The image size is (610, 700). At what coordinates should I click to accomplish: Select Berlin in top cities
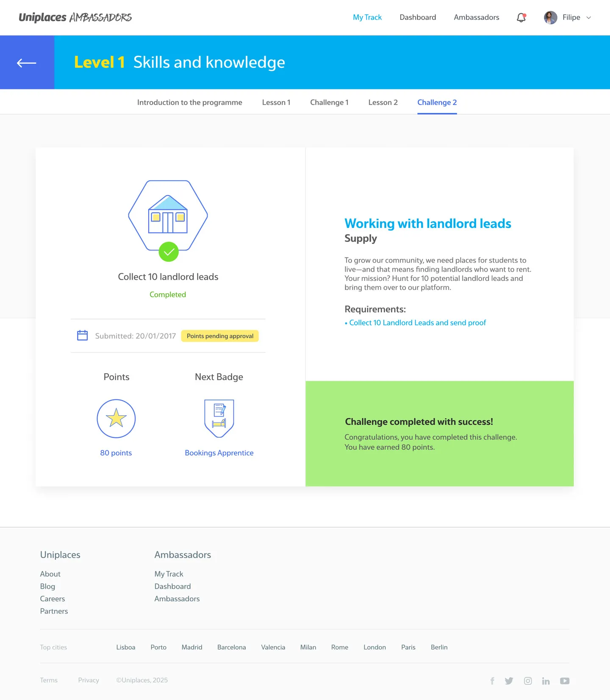439,647
